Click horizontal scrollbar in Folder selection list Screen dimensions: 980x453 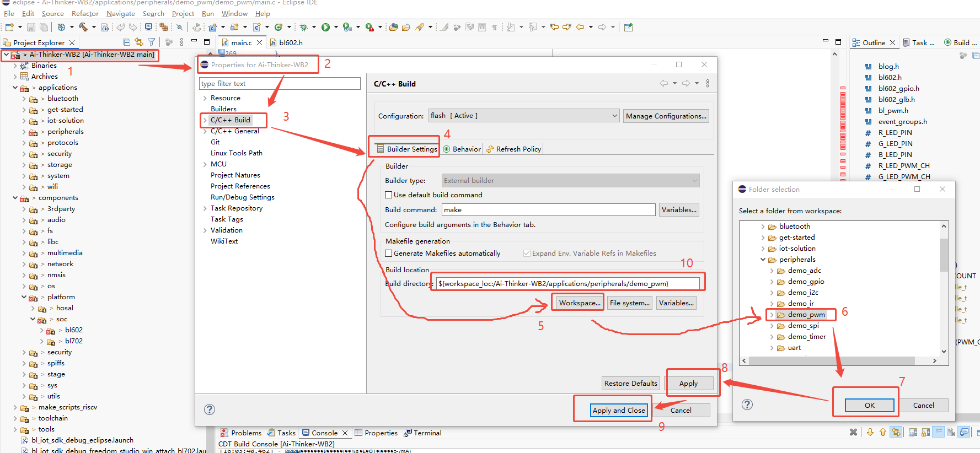[x=832, y=360]
